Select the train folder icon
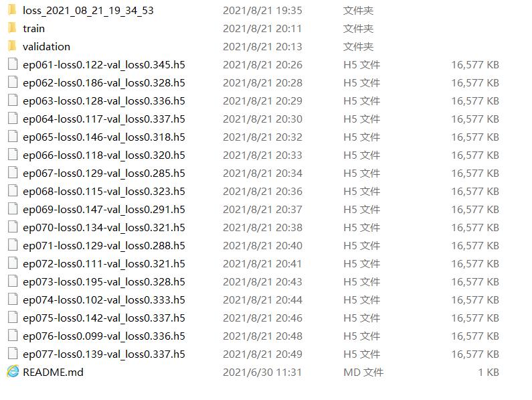This screenshot has height=400, width=532. tap(12, 28)
